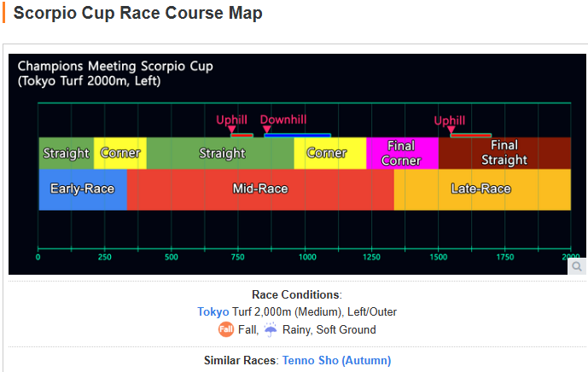Click the 250 distance axis label
This screenshot has height=372, width=588.
tap(105, 258)
